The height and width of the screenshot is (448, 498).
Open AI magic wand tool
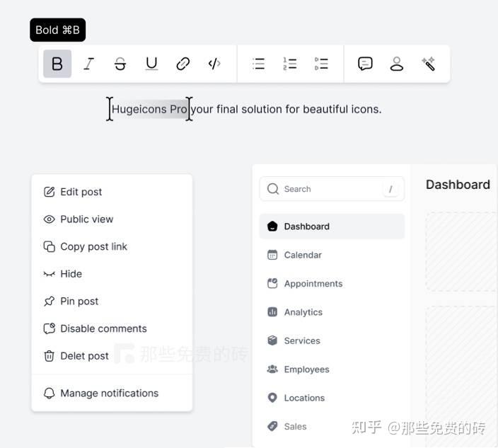coord(428,64)
